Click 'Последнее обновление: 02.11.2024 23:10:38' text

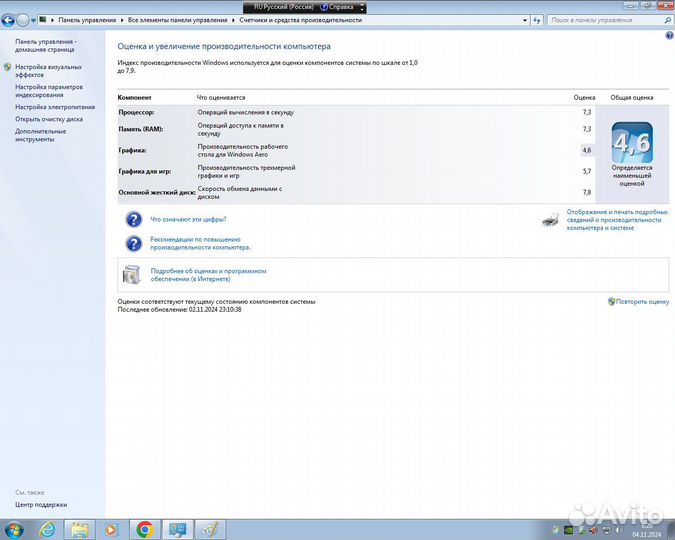click(179, 310)
